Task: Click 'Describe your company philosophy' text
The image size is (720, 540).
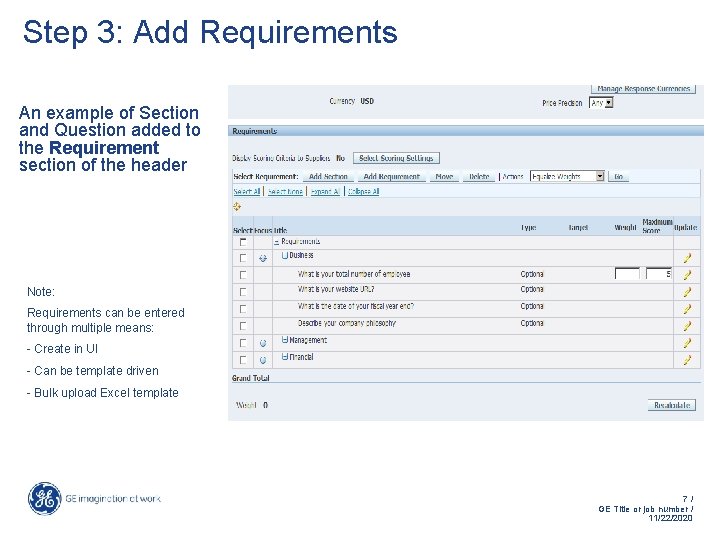Action: (347, 323)
